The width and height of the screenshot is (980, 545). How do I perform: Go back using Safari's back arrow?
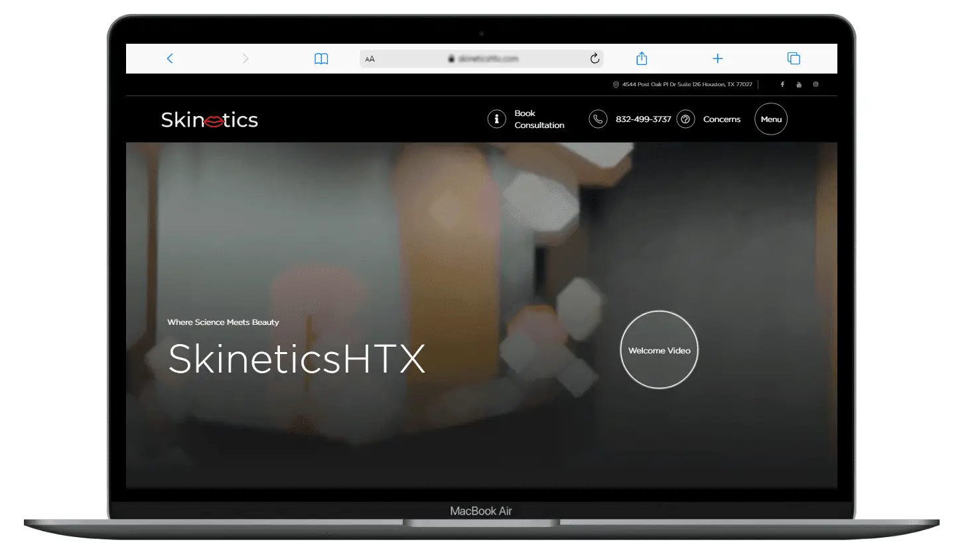[x=170, y=58]
